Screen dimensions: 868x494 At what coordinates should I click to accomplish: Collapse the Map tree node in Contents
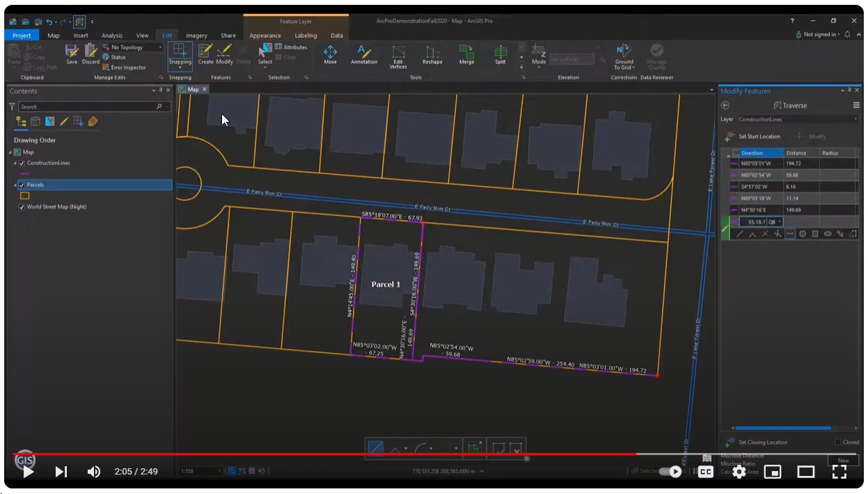click(11, 152)
